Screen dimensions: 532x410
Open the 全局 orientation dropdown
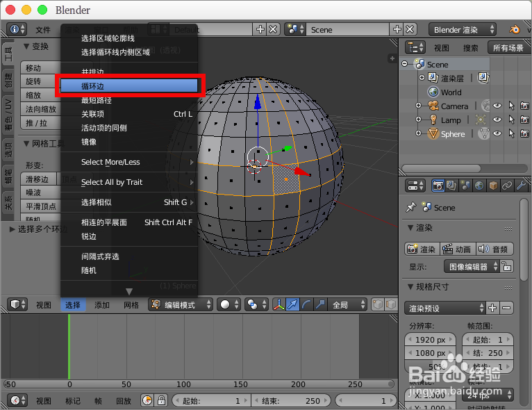click(x=347, y=304)
